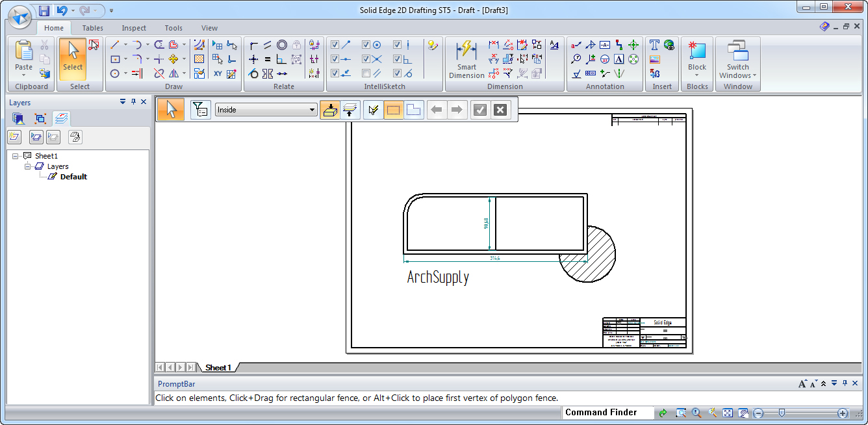Click the New Layer icon in Layers panel

point(15,136)
